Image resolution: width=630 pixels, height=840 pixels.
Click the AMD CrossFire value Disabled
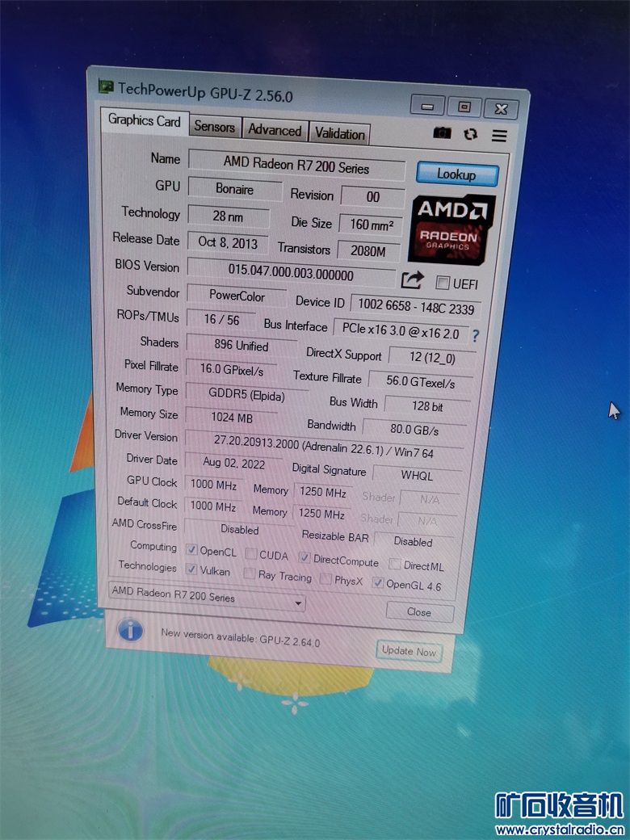239,529
